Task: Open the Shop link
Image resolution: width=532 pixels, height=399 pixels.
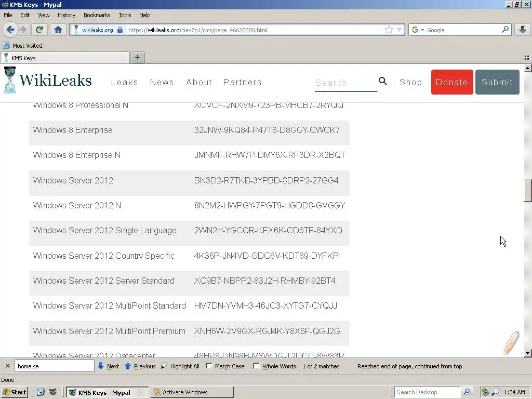Action: [x=411, y=82]
